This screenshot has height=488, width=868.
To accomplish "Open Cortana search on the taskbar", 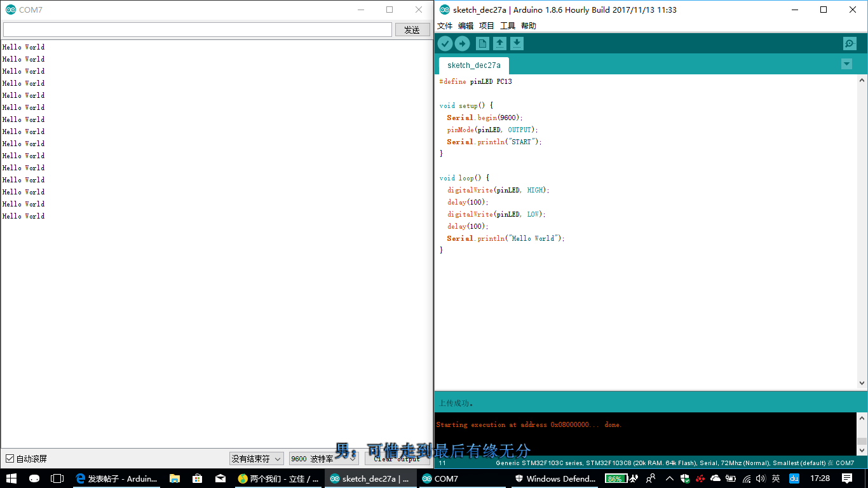I will (x=34, y=478).
